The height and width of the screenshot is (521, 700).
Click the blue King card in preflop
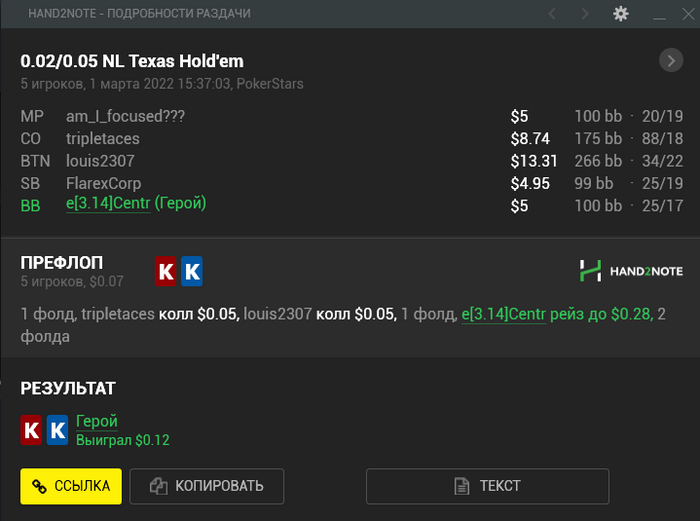(x=192, y=271)
